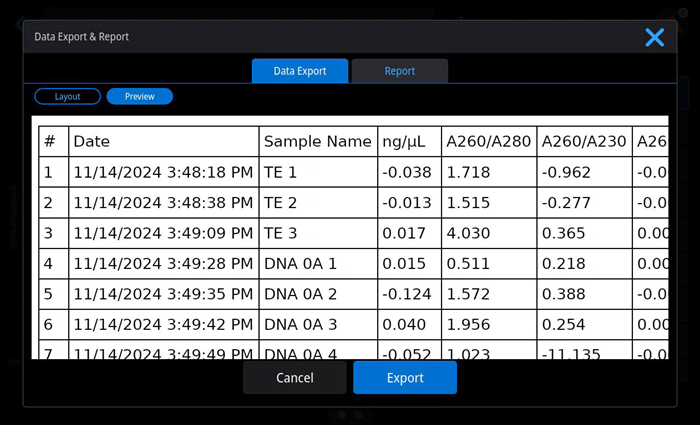Click the 4.030 A260/A280 value cell
The width and height of the screenshot is (700, 425).
pyautogui.click(x=489, y=235)
